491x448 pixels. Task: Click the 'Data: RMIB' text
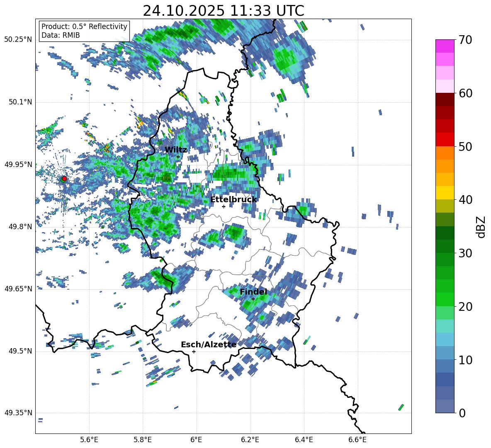61,35
